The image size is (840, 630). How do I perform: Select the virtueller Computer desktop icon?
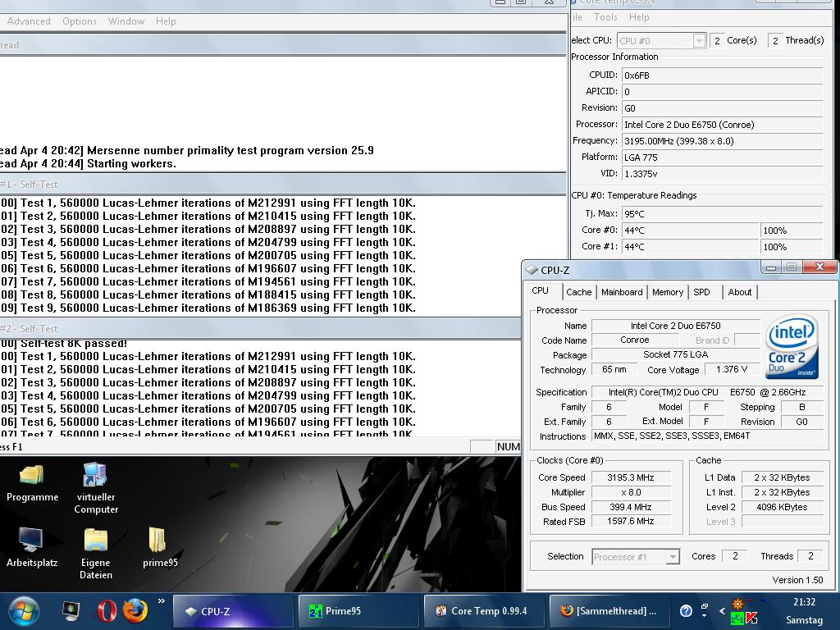pyautogui.click(x=96, y=489)
